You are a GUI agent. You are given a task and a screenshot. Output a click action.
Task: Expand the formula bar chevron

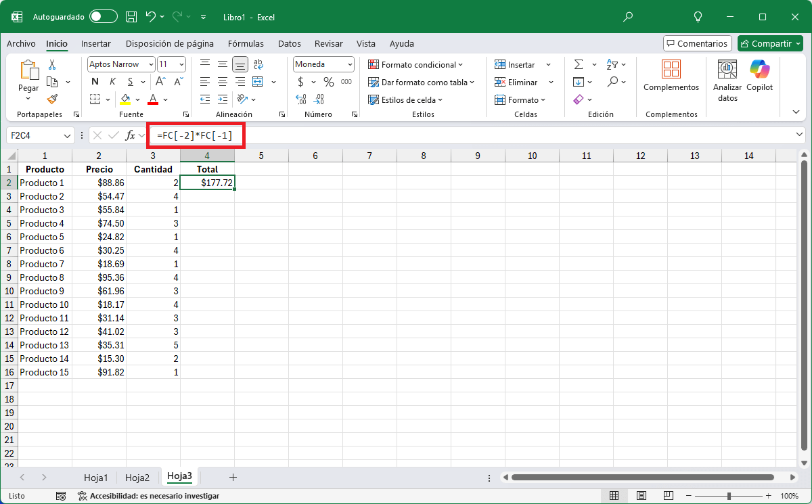tap(800, 135)
